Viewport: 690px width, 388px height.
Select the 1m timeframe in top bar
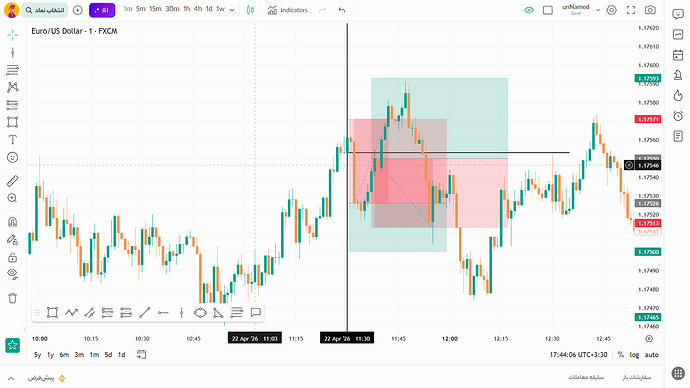128,9
